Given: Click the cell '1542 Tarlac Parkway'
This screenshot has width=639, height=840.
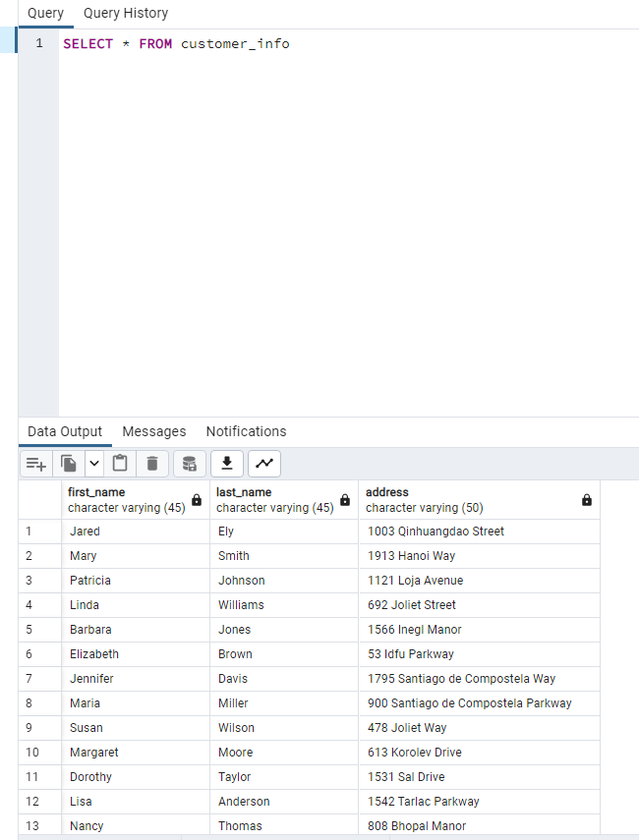Looking at the screenshot, I should point(480,803).
